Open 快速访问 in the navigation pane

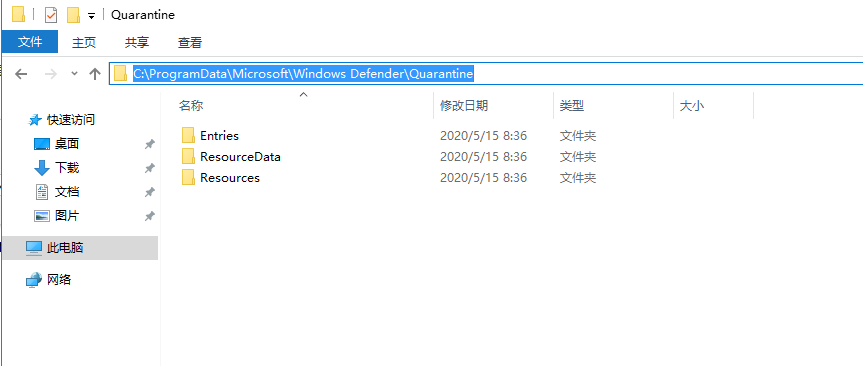coord(70,119)
